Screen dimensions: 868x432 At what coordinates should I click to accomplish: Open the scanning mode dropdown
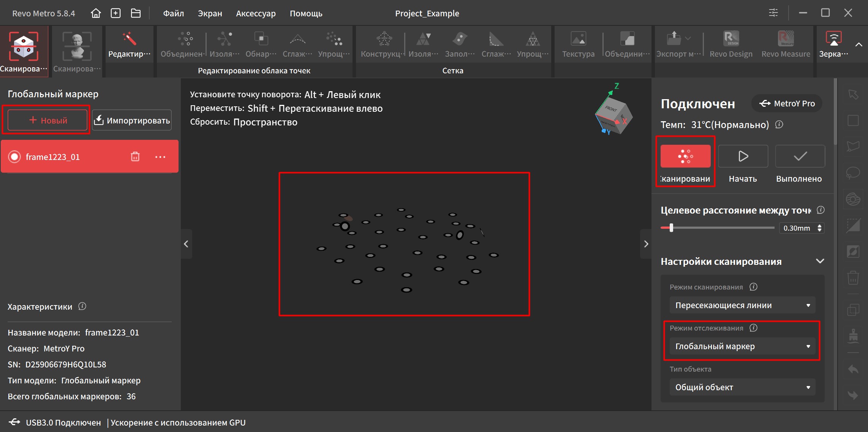pos(742,305)
